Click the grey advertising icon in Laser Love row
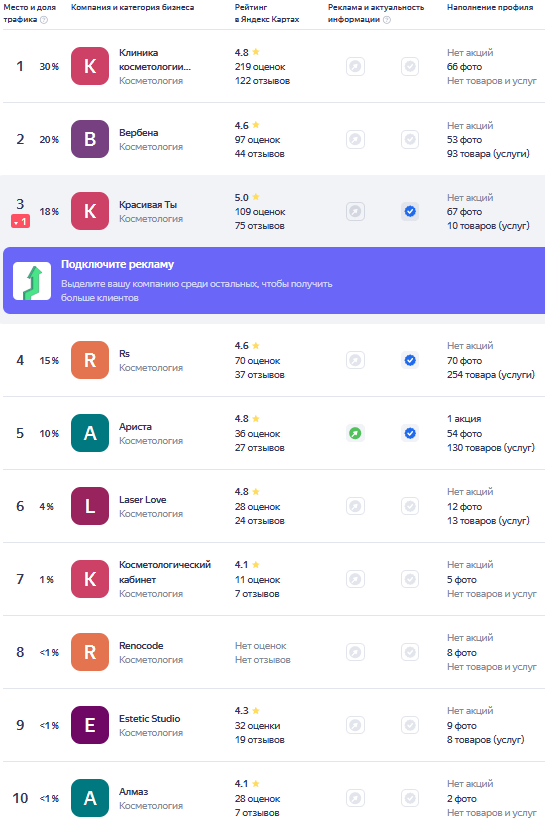545x825 pixels. click(355, 506)
